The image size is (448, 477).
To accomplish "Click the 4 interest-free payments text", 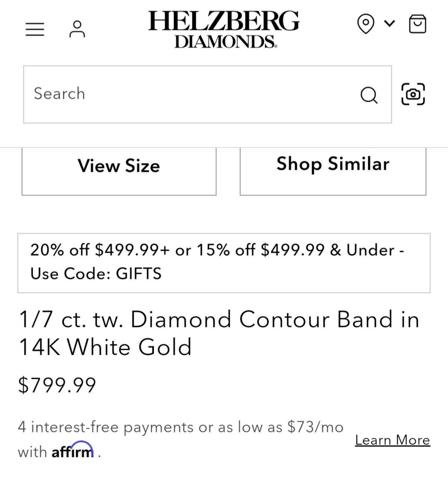I will click(x=180, y=427).
